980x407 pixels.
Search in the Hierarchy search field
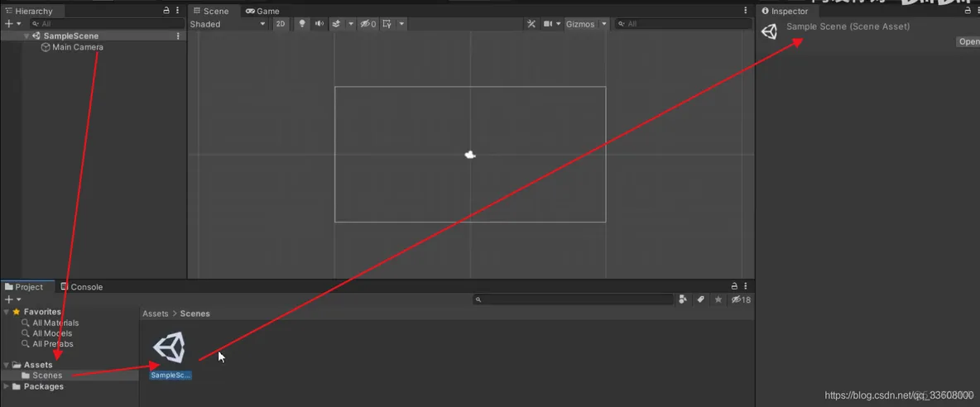(x=105, y=24)
